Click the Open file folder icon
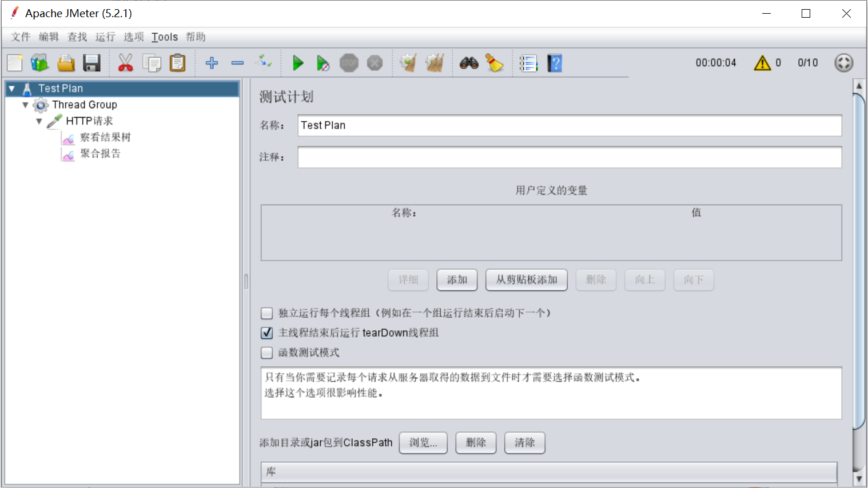This screenshot has height=488, width=868. [66, 63]
